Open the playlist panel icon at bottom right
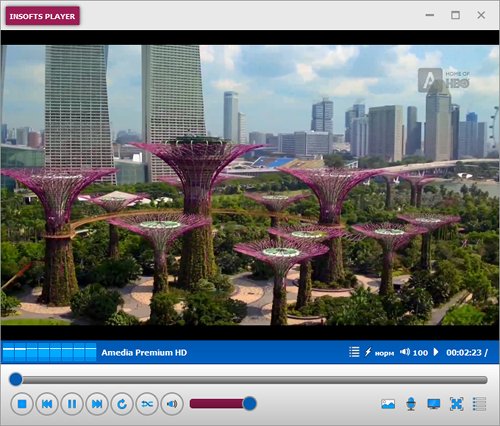 (479, 404)
